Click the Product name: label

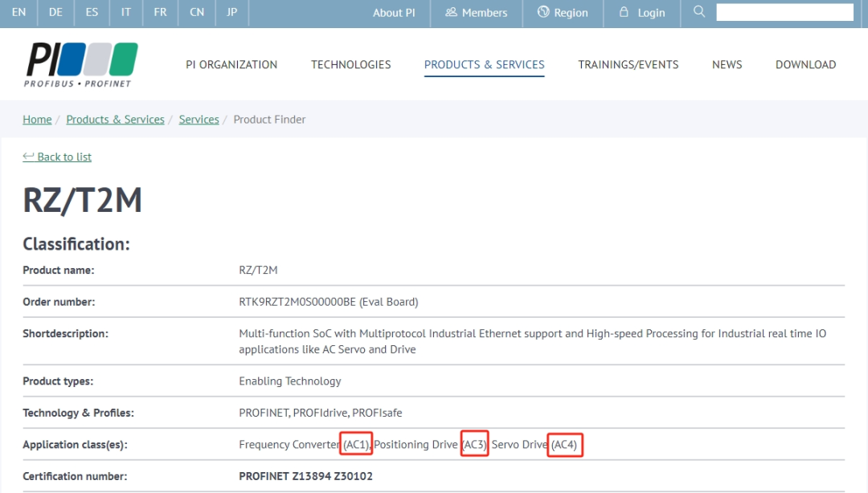[59, 270]
